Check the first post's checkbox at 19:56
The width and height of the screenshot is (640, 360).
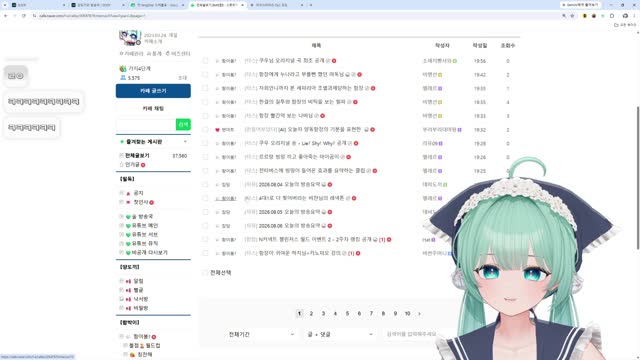pyautogui.click(x=205, y=61)
